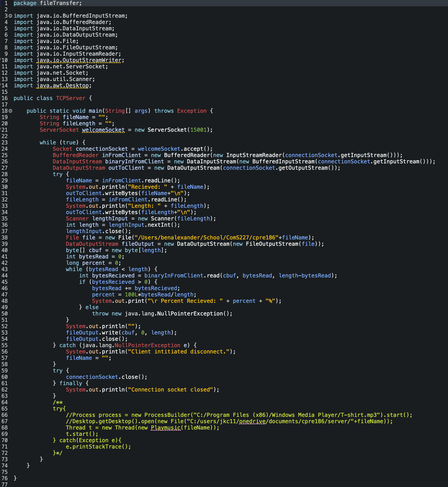
Task: Click 'byte[] cbuf' declaration
Action: pyautogui.click(x=116, y=250)
